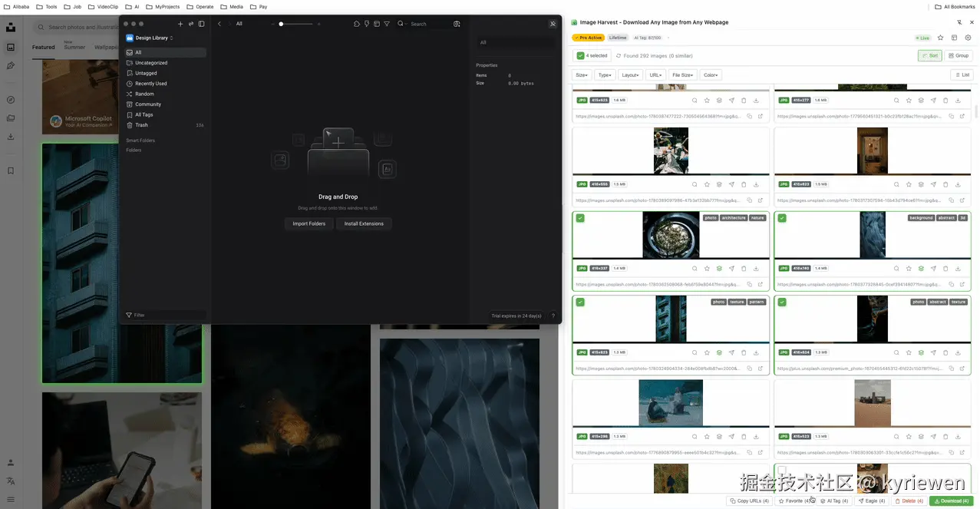
Task: Unpin the Image Harvest side panel
Action: pyautogui.click(x=959, y=22)
